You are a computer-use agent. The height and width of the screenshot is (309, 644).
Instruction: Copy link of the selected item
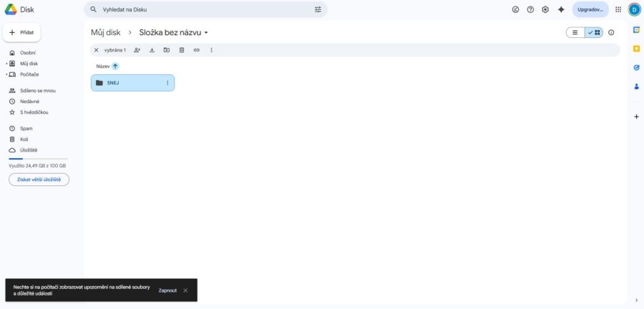click(196, 50)
